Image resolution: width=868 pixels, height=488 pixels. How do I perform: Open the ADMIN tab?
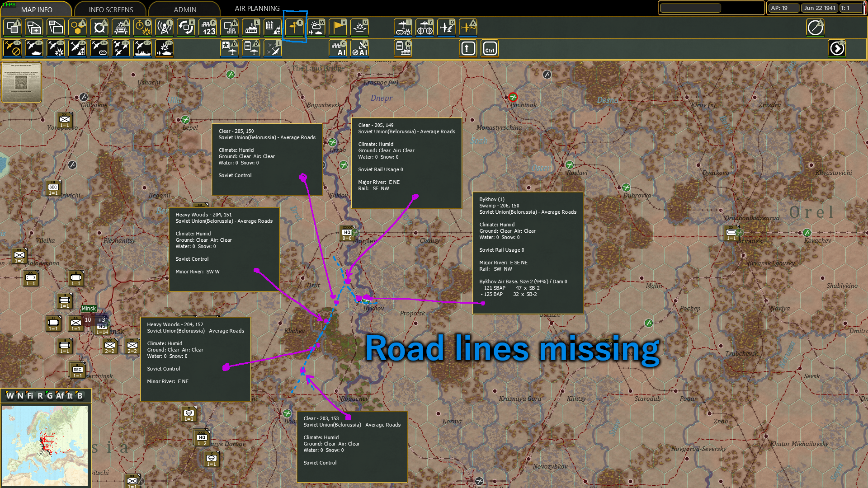[184, 9]
